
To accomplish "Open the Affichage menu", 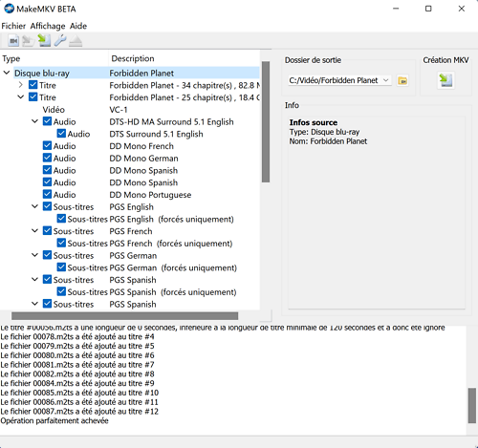I will click(x=48, y=26).
